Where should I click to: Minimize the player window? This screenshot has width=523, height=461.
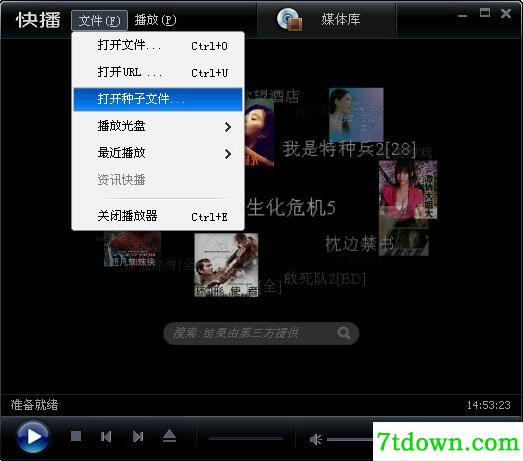click(x=462, y=15)
